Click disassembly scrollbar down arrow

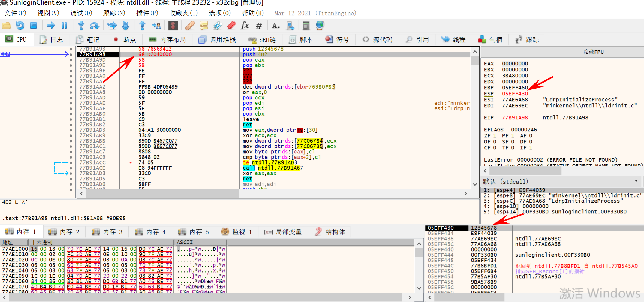coord(475,184)
